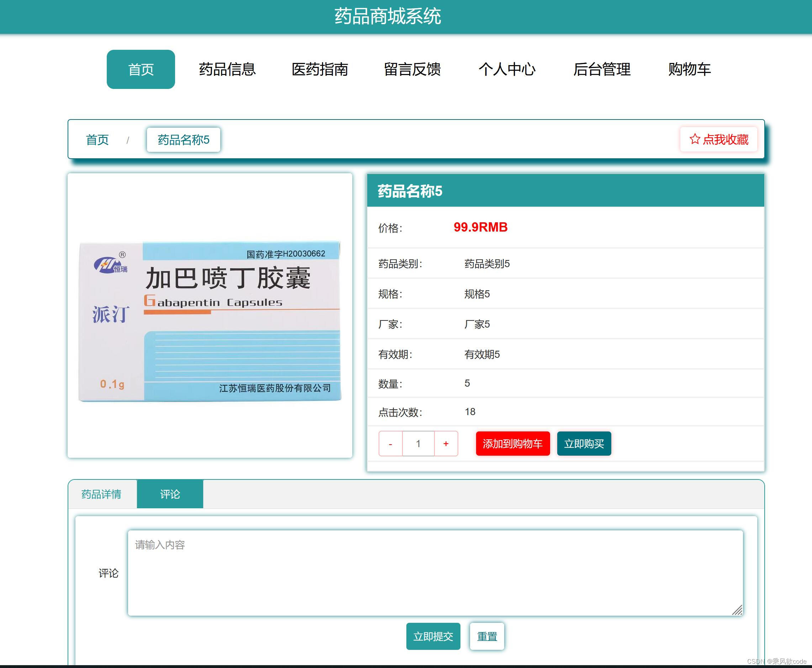Reset the comment form via 重置

click(x=487, y=636)
